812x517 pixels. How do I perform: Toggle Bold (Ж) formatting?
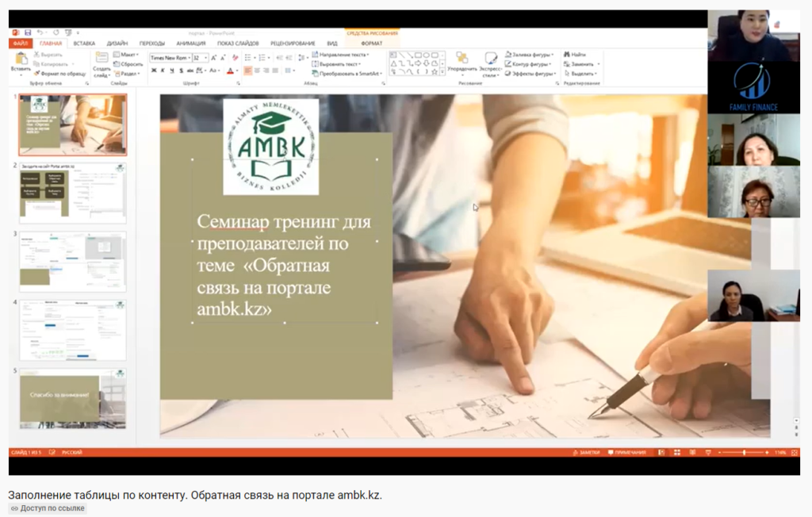[x=152, y=71]
